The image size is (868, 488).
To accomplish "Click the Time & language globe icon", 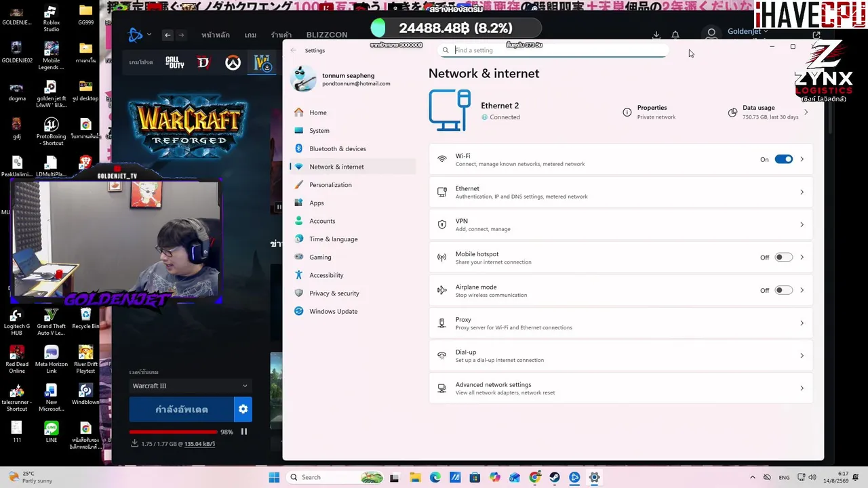I will (299, 239).
